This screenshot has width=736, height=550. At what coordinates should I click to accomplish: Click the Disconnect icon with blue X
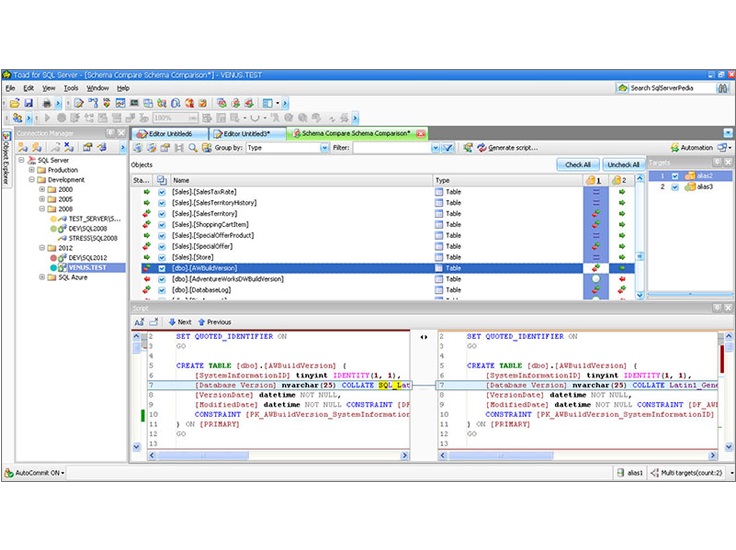(x=69, y=147)
